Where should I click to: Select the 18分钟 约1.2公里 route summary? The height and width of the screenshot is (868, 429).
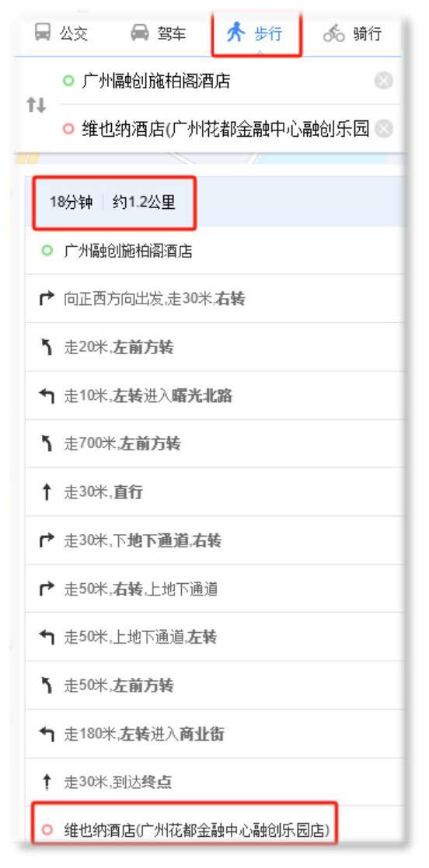[114, 203]
